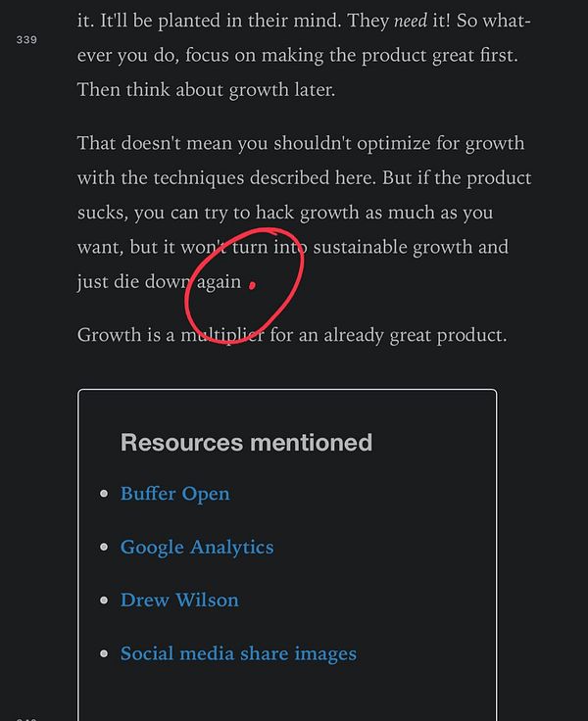Click the word multiplier in the Growth sentence

click(222, 335)
